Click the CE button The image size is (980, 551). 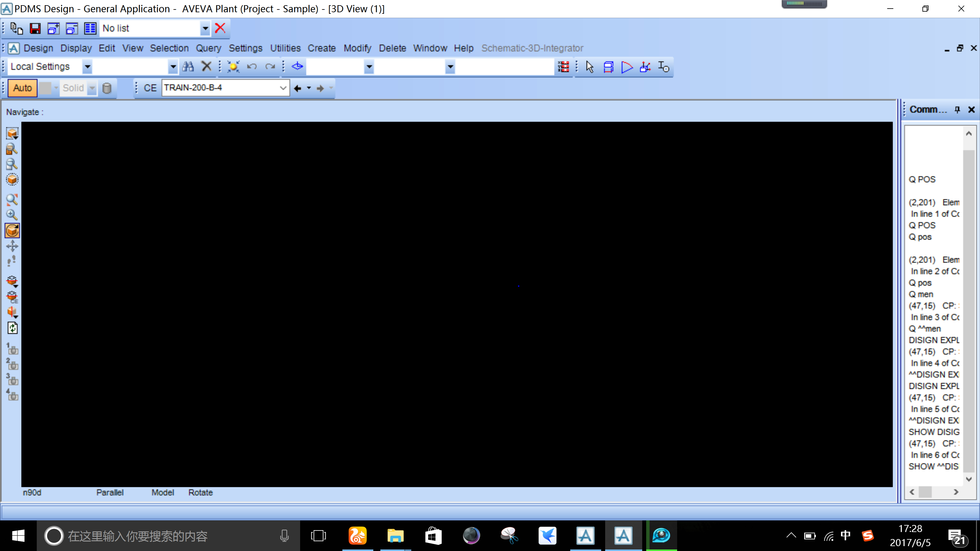point(150,88)
